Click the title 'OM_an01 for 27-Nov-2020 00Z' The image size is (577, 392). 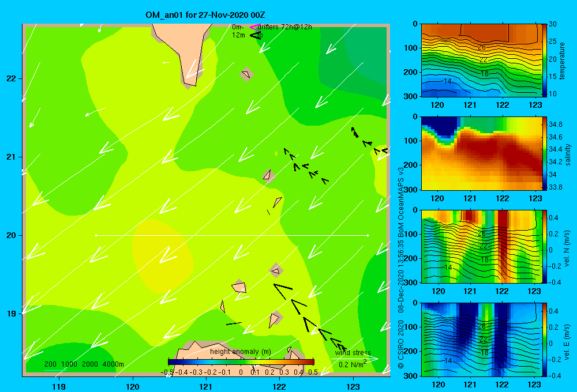click(x=205, y=15)
